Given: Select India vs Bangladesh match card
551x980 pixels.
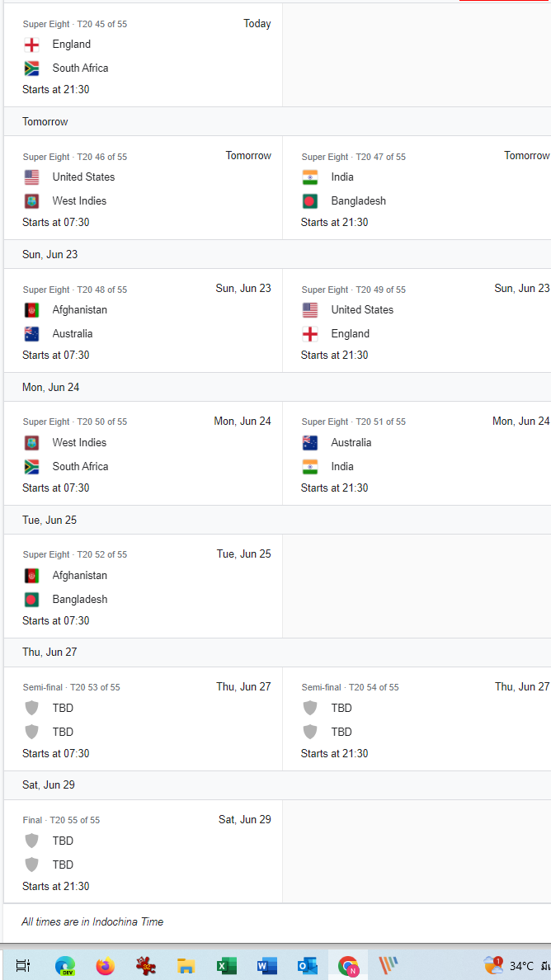Looking at the screenshot, I should (x=421, y=189).
